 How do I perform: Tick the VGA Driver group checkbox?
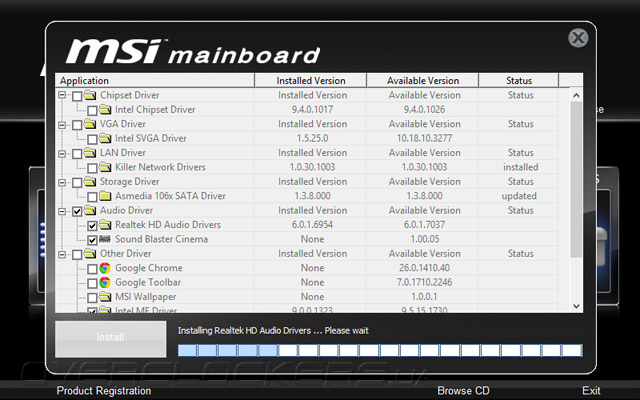77,125
